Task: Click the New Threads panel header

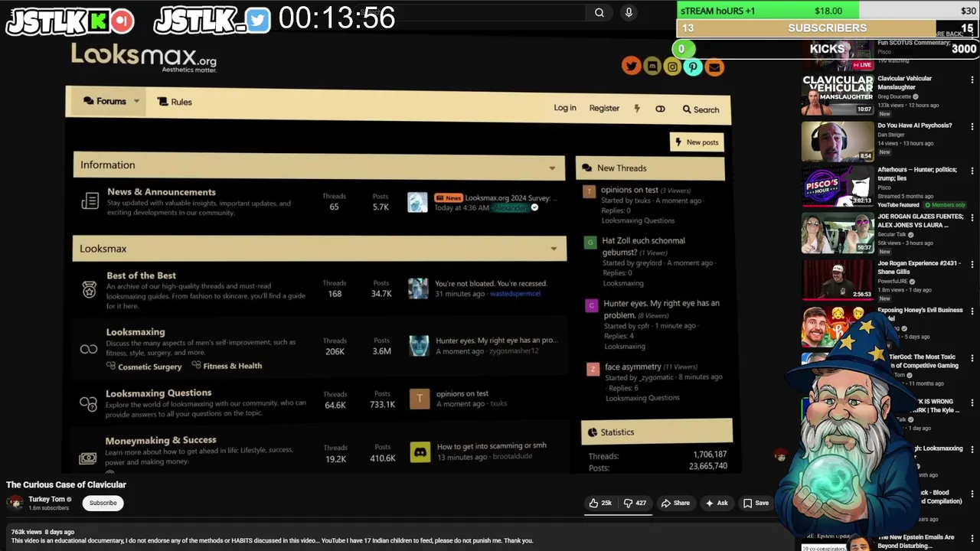Action: click(650, 168)
